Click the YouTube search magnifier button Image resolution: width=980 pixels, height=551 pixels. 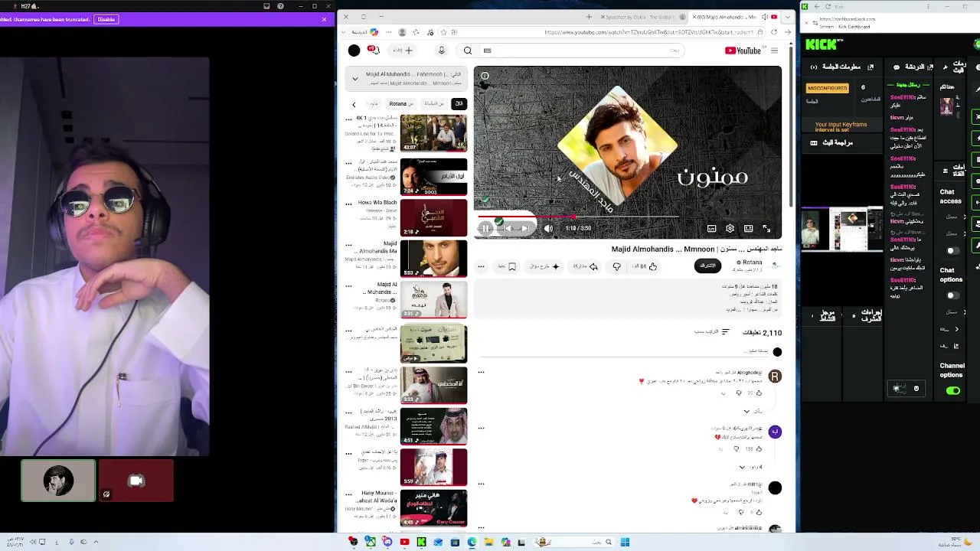(468, 51)
